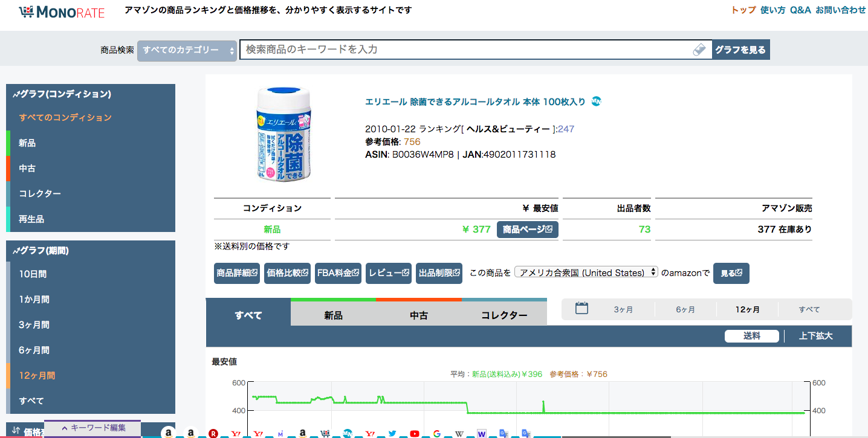The width and height of the screenshot is (868, 438).
Task: Open the YouTube icon in bottom bar
Action: pyautogui.click(x=415, y=433)
